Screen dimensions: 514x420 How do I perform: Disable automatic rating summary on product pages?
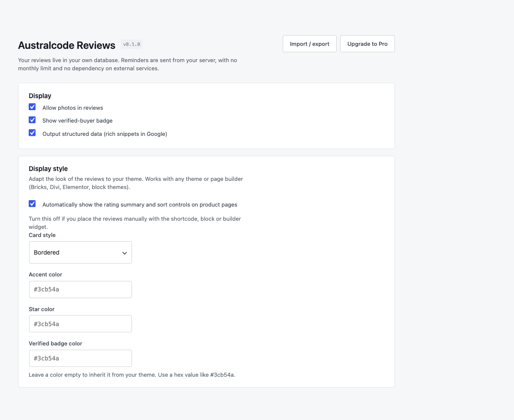32,204
